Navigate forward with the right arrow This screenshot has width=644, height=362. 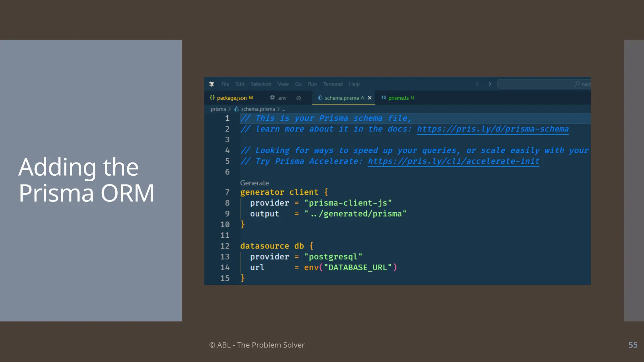[x=489, y=84]
